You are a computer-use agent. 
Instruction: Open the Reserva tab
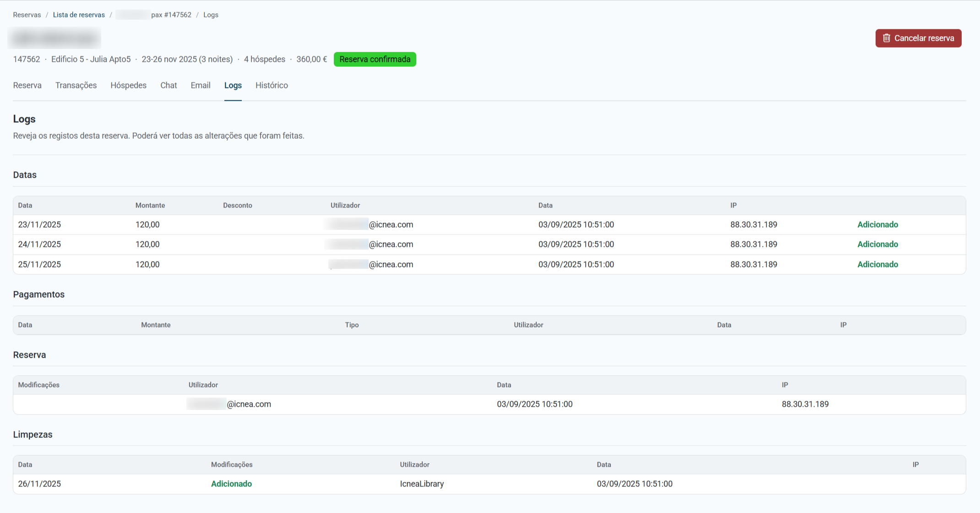point(27,85)
